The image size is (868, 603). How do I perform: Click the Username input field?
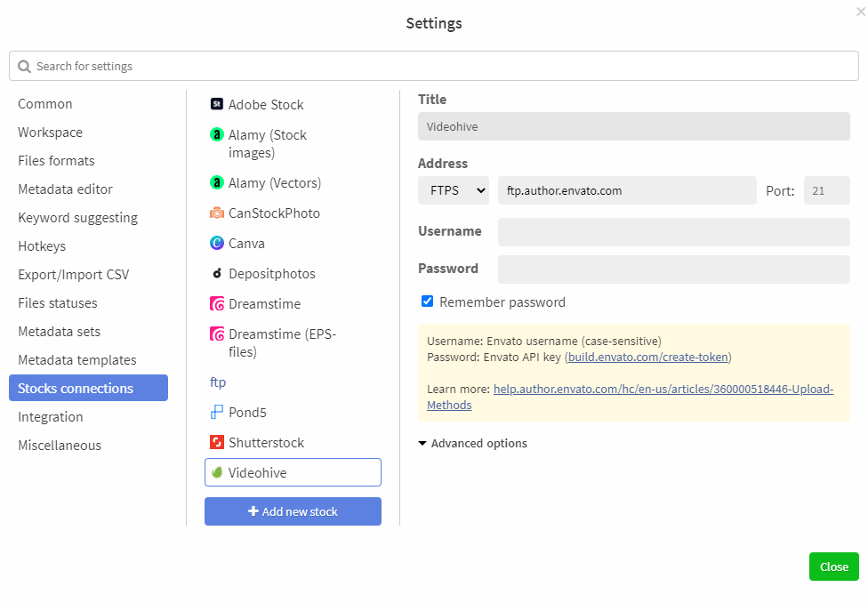click(x=674, y=232)
